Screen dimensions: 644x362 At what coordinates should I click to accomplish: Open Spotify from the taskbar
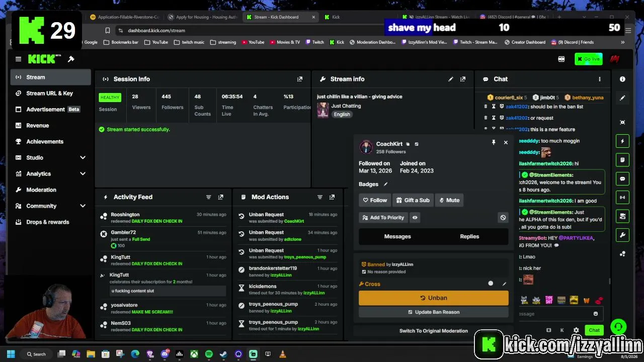209,354
